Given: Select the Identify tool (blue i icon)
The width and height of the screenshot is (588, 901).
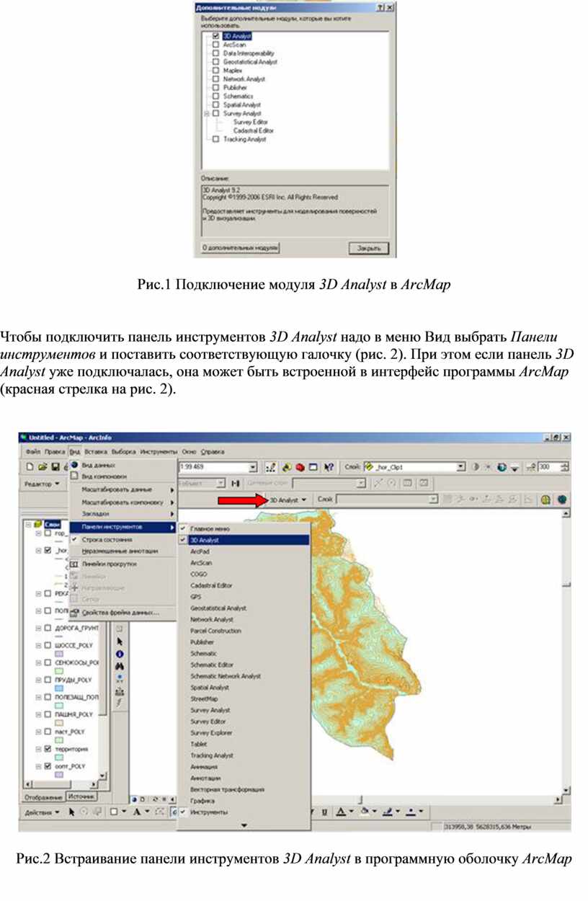Looking at the screenshot, I should coord(120,654).
